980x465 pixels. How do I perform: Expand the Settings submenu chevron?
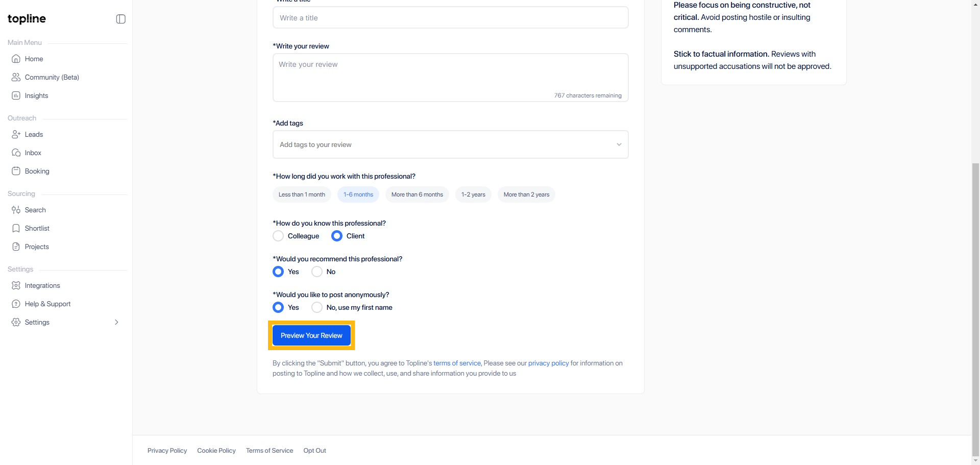tap(116, 322)
